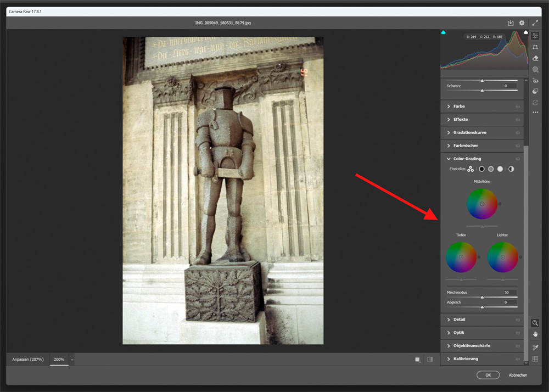The width and height of the screenshot is (549, 392).
Task: Click the panel scrollbar up arrow
Action: click(526, 81)
